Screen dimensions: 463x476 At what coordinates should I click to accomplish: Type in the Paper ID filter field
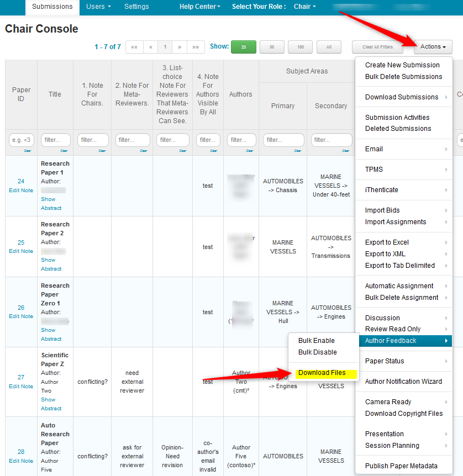[x=21, y=140]
